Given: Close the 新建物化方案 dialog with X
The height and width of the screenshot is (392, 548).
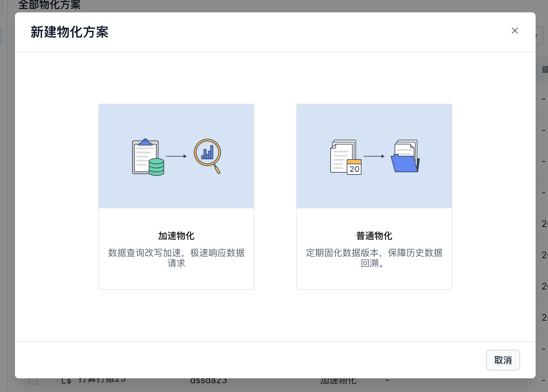Looking at the screenshot, I should (514, 31).
